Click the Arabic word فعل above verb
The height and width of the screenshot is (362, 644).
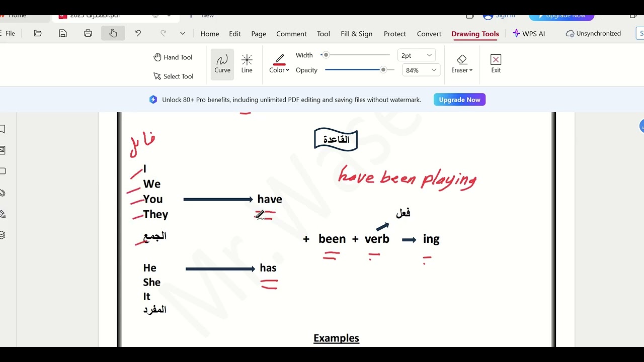[403, 213]
